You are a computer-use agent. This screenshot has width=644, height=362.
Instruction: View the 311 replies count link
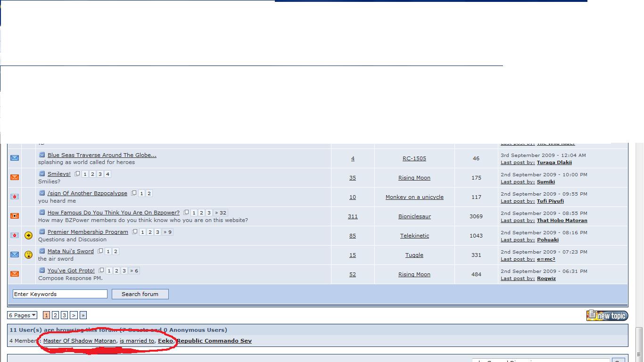353,217
